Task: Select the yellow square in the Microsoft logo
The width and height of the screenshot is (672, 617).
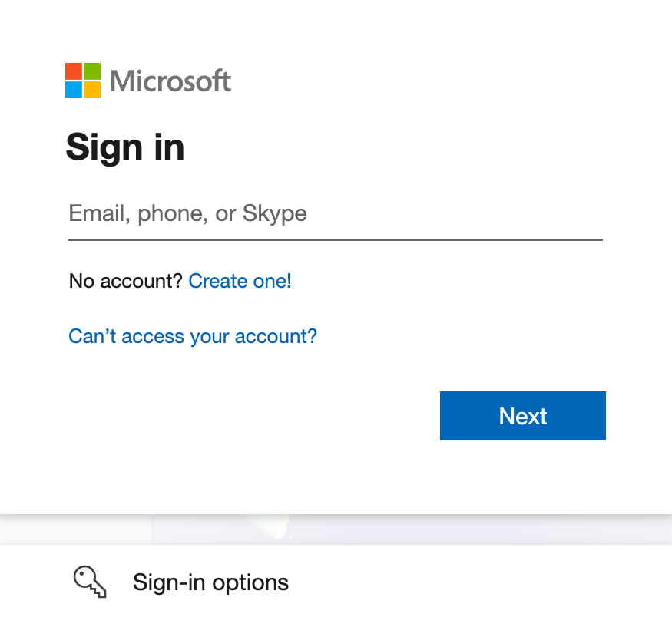Action: [91, 88]
